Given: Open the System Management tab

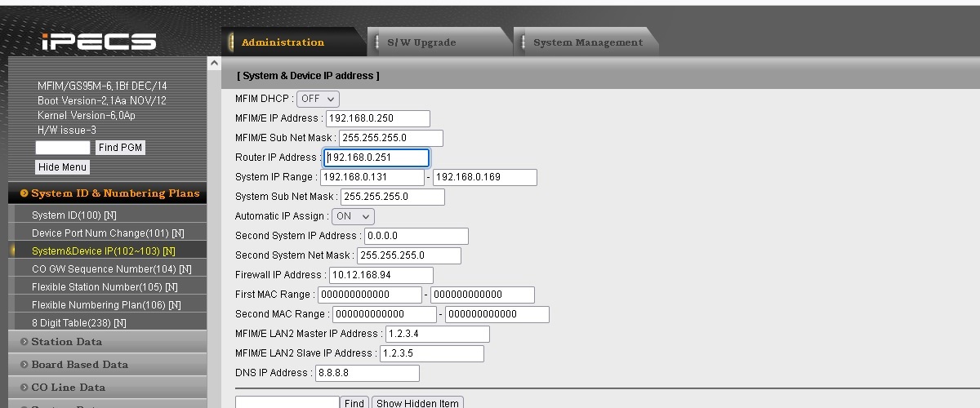Looking at the screenshot, I should tap(587, 42).
